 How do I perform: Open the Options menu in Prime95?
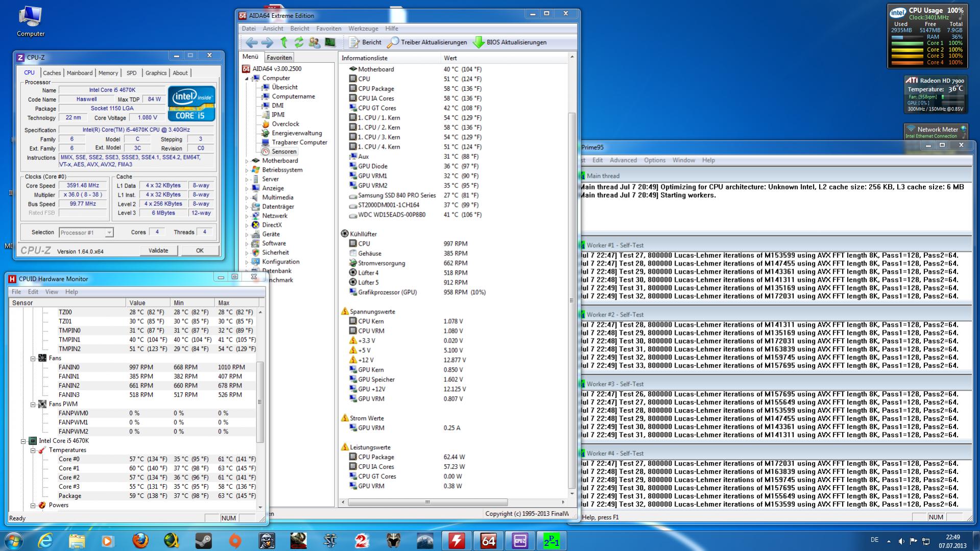[x=655, y=160]
